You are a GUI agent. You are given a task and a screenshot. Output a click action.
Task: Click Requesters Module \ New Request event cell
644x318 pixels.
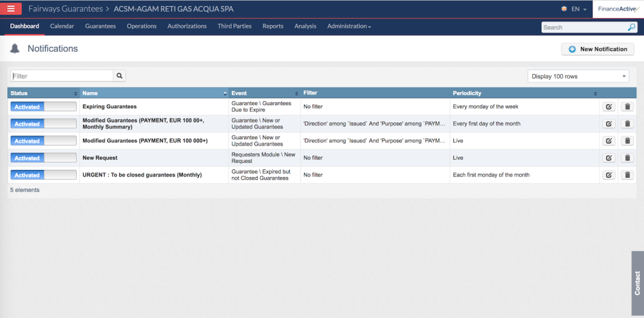[265, 158]
